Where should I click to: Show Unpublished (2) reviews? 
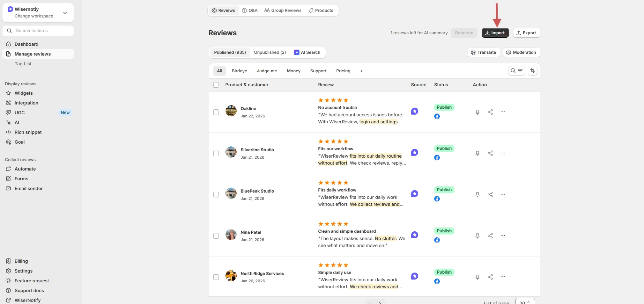(x=270, y=52)
